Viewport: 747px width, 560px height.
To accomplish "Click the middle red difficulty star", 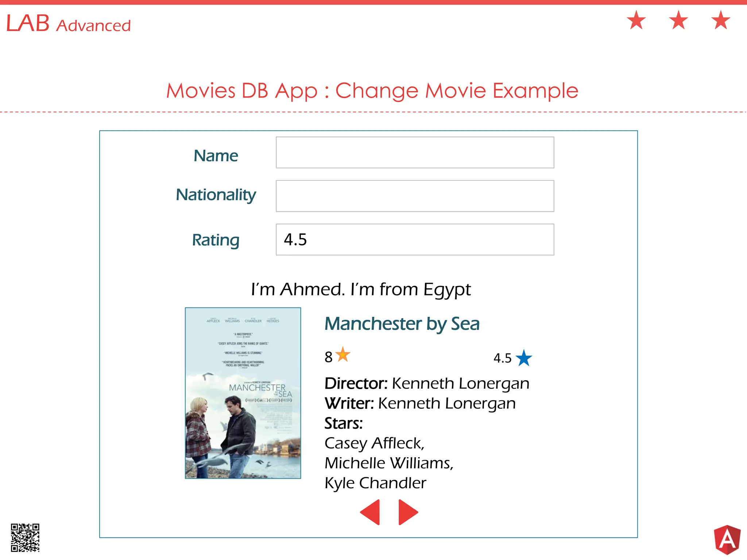I will click(678, 20).
